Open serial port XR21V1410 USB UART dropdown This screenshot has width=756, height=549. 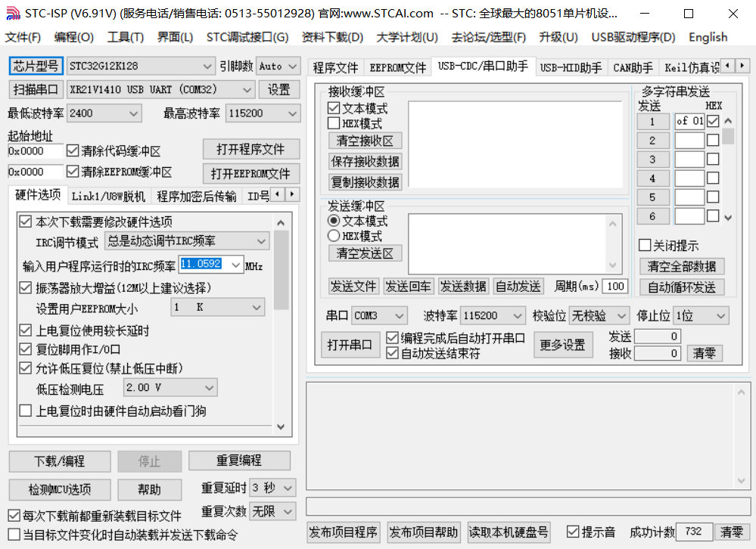coord(160,89)
